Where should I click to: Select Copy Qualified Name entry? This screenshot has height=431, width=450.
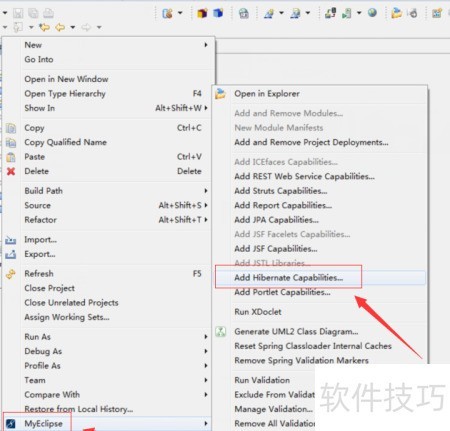[65, 142]
